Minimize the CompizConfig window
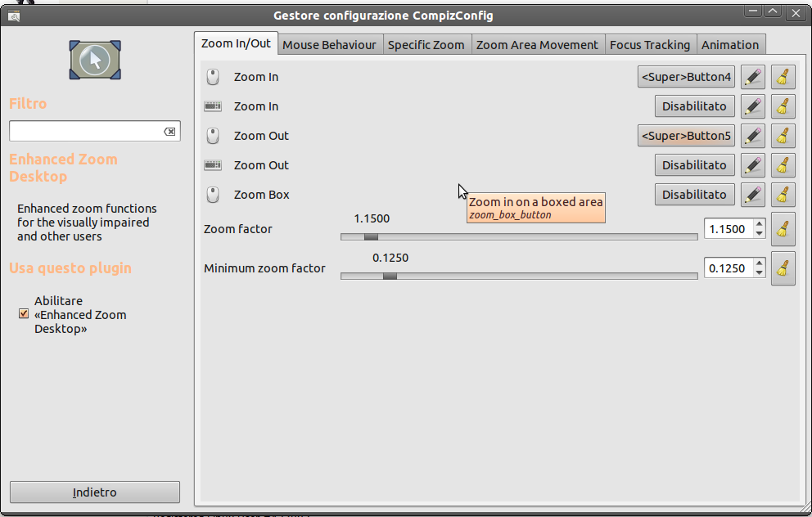The image size is (812, 517). click(753, 11)
